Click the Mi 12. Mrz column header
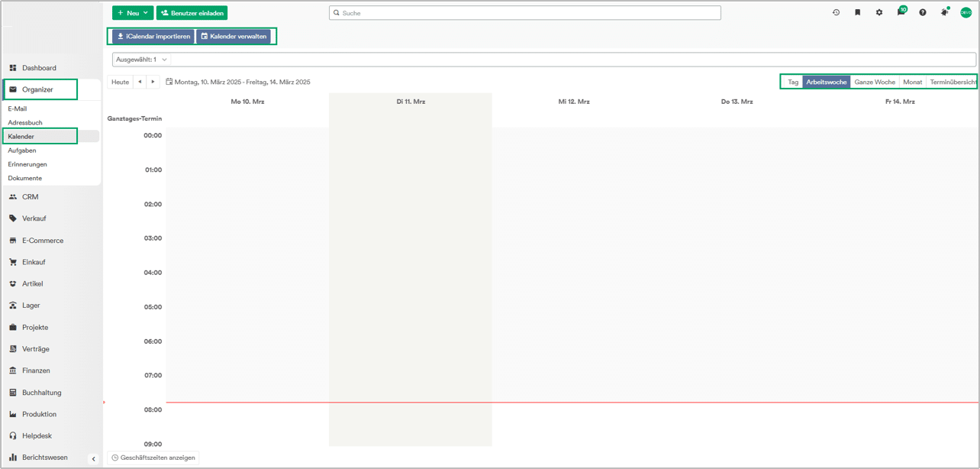The height and width of the screenshot is (469, 980). point(574,102)
